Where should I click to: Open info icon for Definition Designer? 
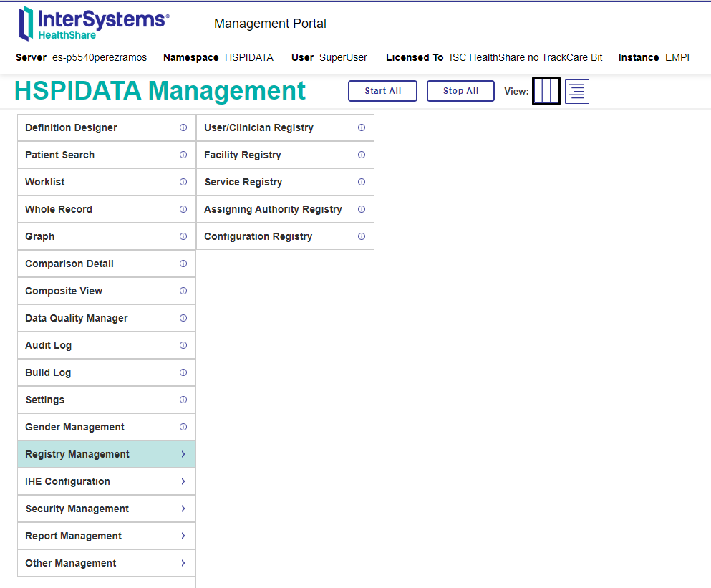(183, 127)
